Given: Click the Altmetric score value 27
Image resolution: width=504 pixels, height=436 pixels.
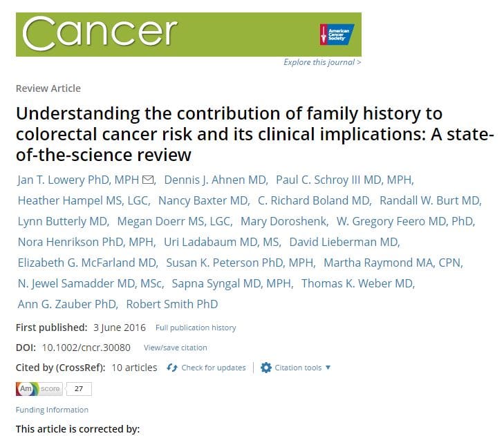Looking at the screenshot, I should coord(79,389).
